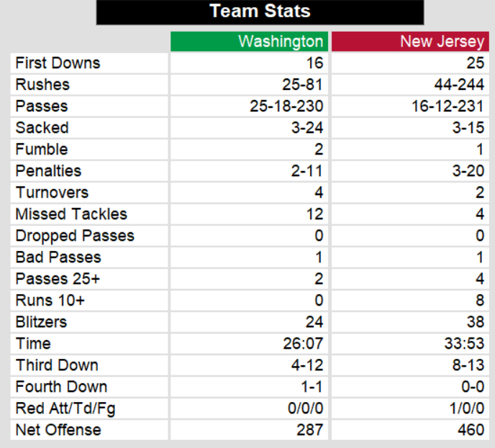Image resolution: width=495 pixels, height=448 pixels.
Task: Select New Jersey's Runs 10+ value 8
Action: click(481, 301)
